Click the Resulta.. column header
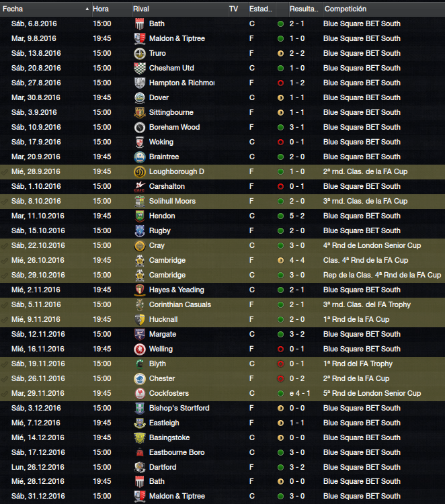Screen dimensions: 445x504 (305, 9)
